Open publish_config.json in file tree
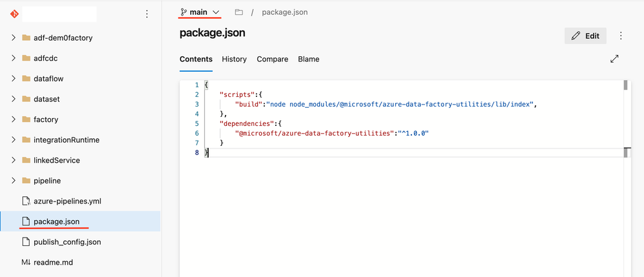Screen dimensions: 644x277 click(x=67, y=242)
